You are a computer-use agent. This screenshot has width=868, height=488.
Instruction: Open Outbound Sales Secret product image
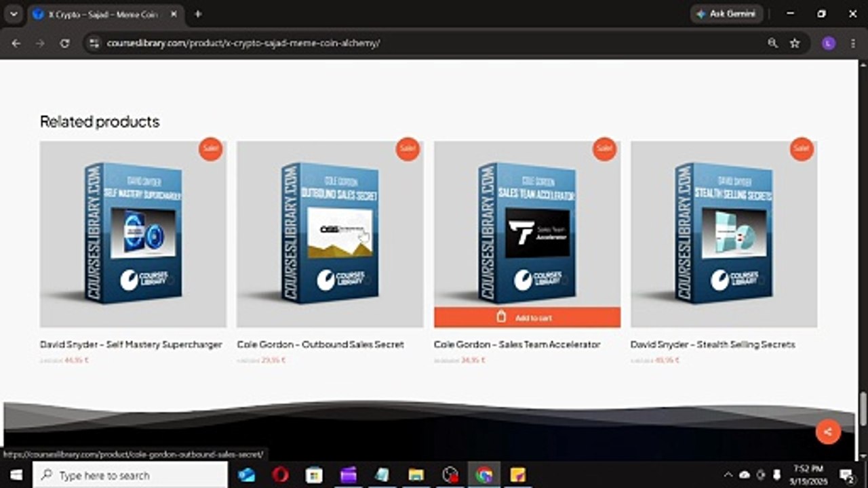[330, 234]
